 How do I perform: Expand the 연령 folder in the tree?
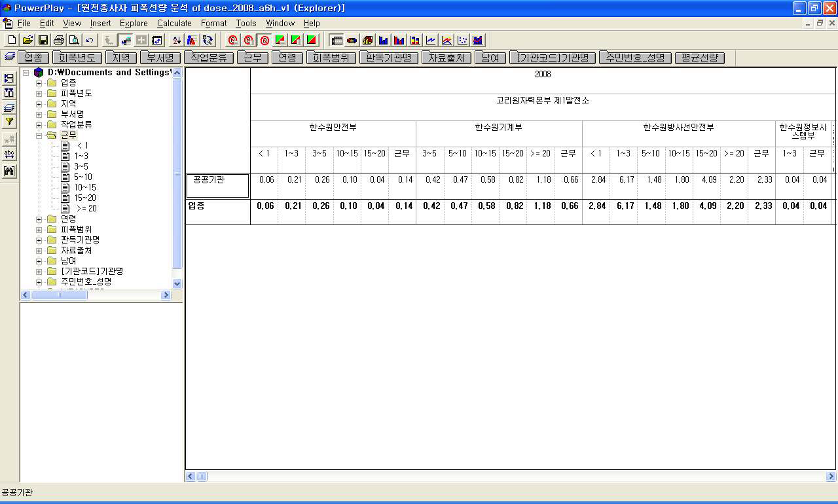[39, 219]
